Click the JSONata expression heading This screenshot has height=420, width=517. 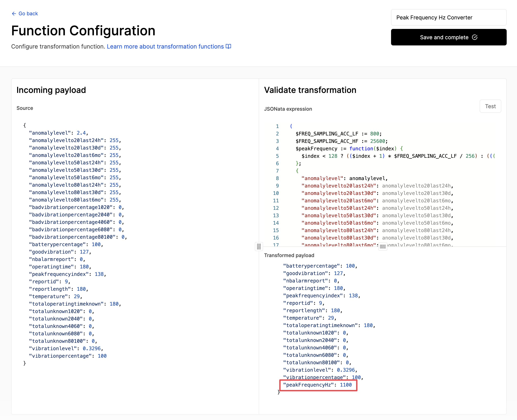point(288,109)
